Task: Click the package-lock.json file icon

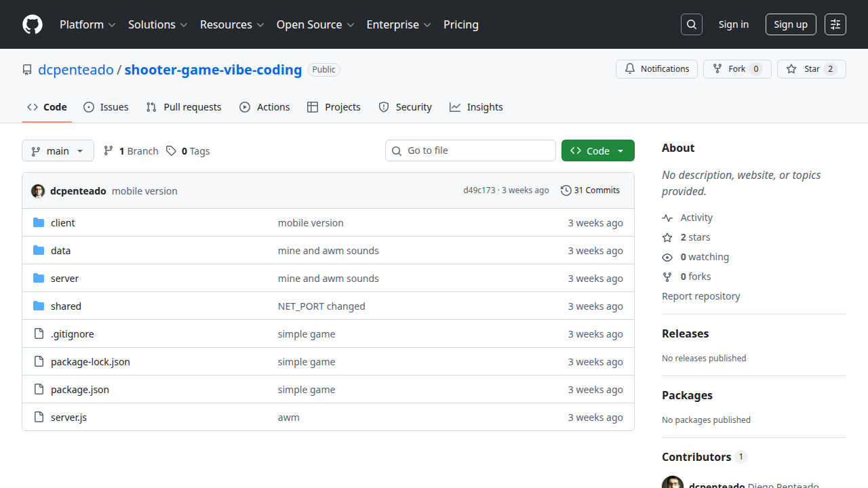Action: 39,362
